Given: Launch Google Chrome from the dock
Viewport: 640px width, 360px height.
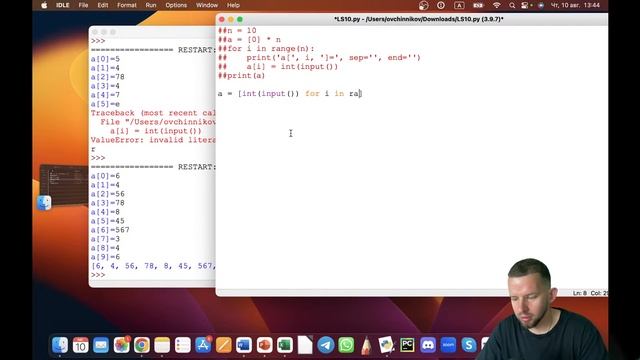Looking at the screenshot, I should coord(142,345).
